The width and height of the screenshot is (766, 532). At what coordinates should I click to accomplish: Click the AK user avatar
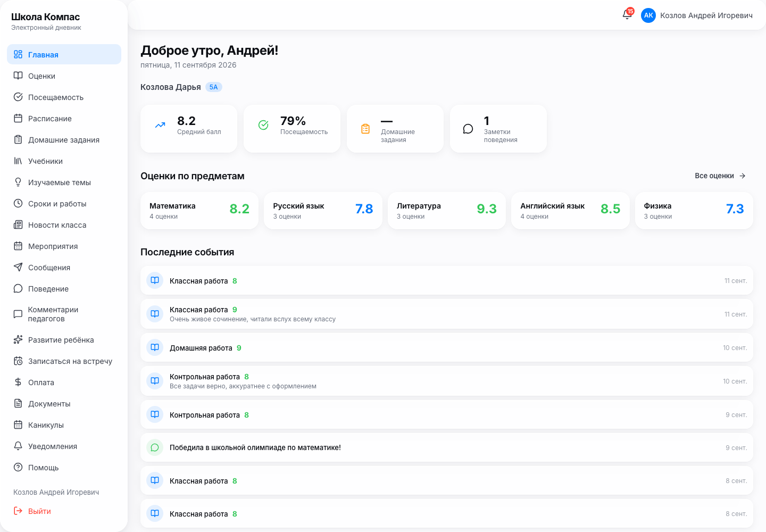pos(648,15)
